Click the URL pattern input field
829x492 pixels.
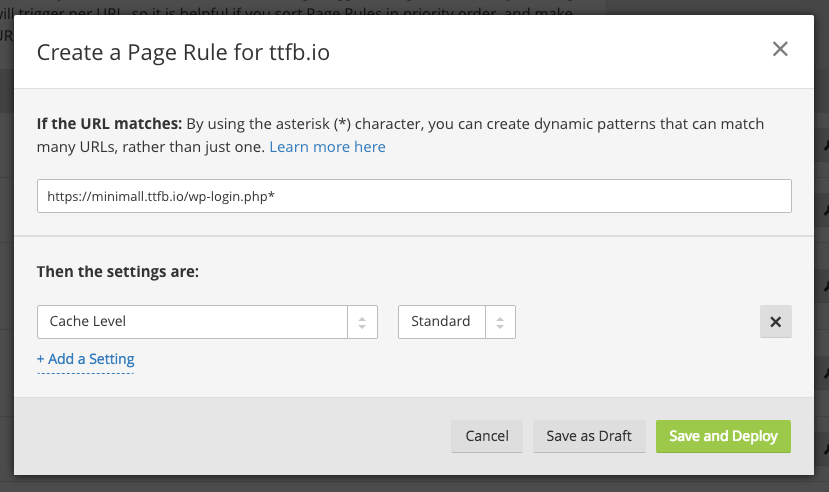click(414, 196)
